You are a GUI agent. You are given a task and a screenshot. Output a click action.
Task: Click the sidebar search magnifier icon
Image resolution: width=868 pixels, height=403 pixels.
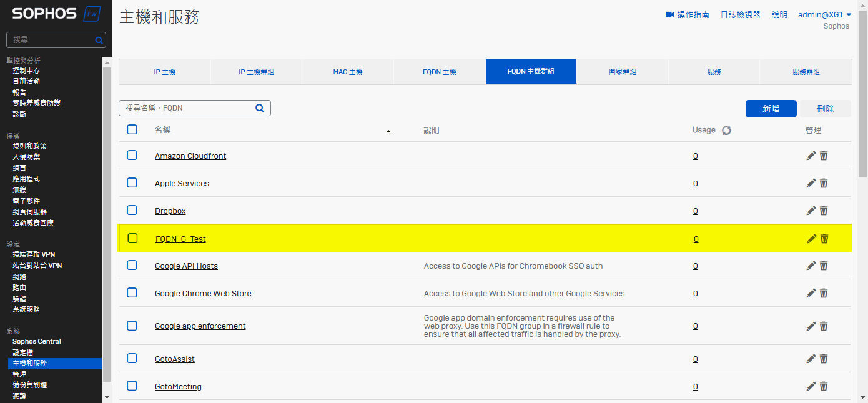[99, 40]
